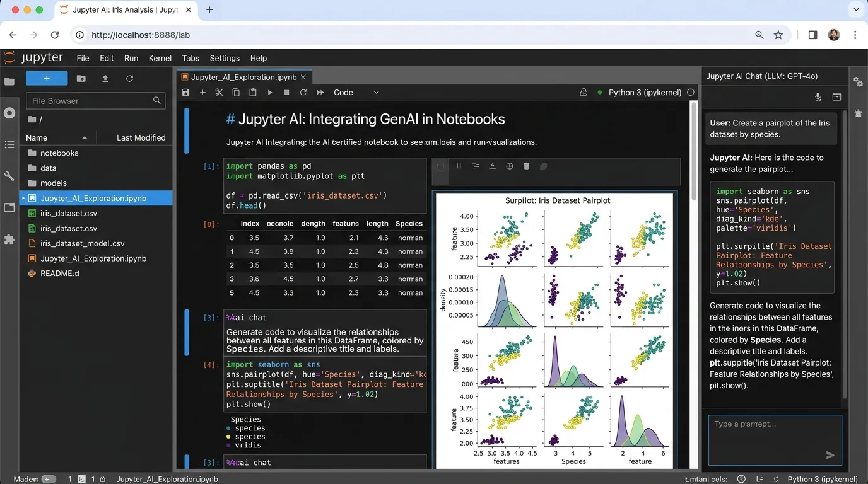Viewport: 868px width, 484px height.
Task: Save the notebook with the disk icon
Action: point(185,93)
